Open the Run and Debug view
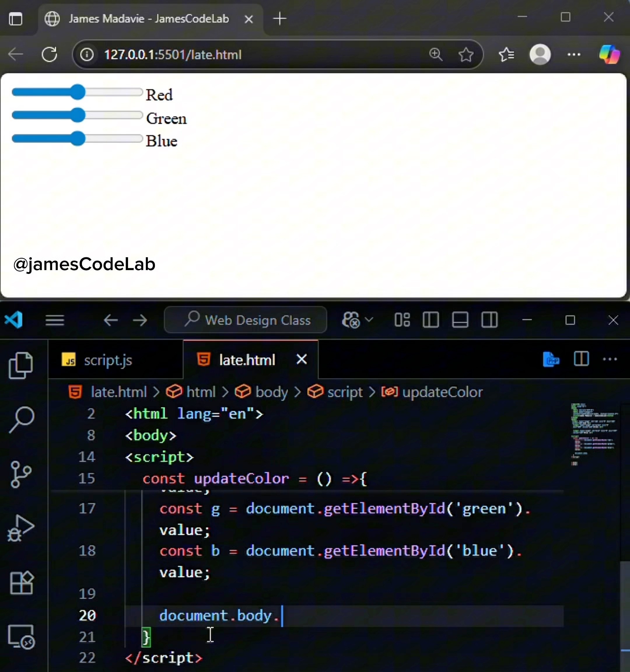Viewport: 630px width, 672px height. [21, 528]
